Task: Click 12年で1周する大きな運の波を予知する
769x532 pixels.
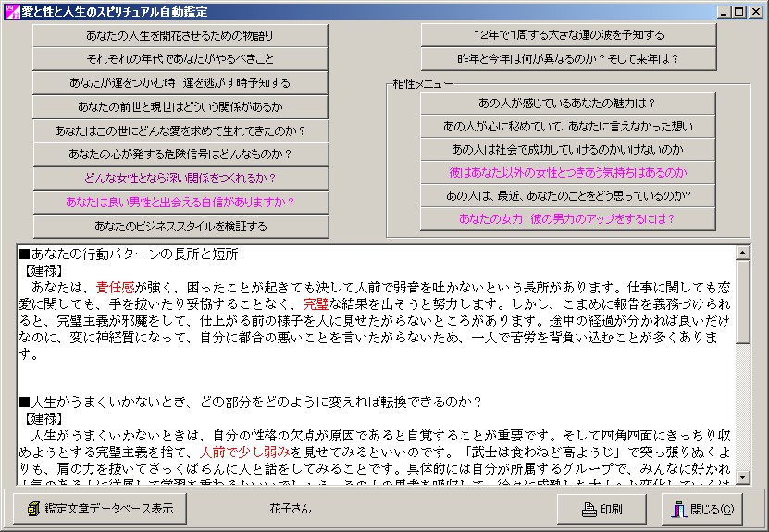Action: coord(568,35)
